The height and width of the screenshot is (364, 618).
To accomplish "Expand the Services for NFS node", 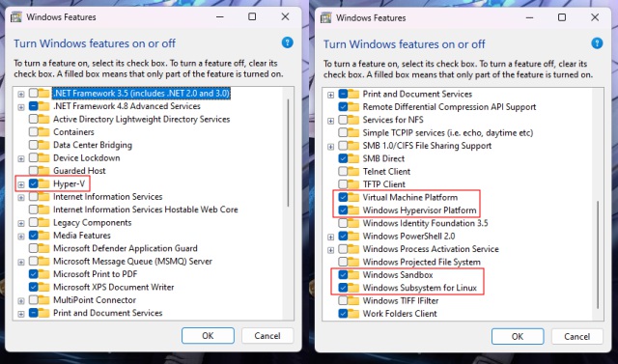I will (330, 121).
